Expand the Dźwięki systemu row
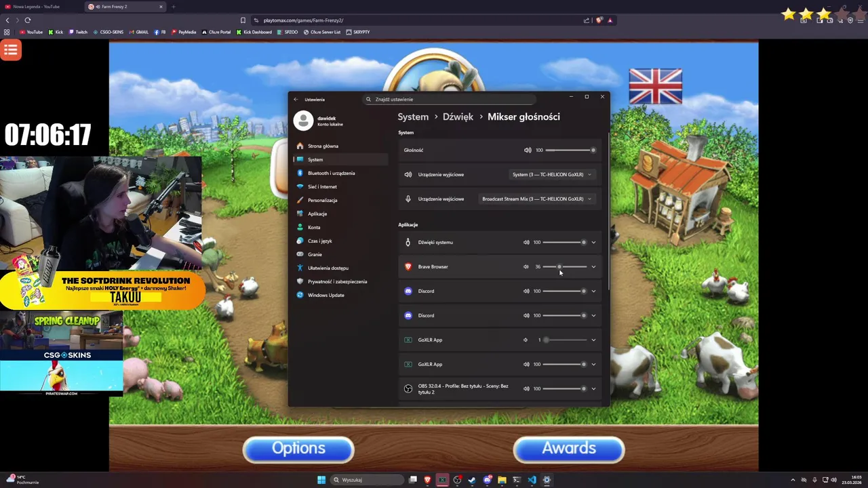Screen dimensions: 868x488 coord(593,242)
